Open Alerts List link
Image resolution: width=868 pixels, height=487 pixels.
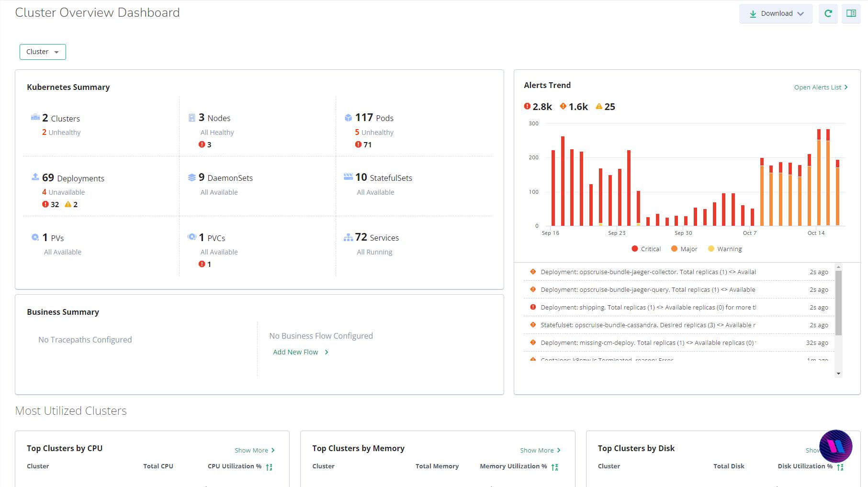click(821, 87)
